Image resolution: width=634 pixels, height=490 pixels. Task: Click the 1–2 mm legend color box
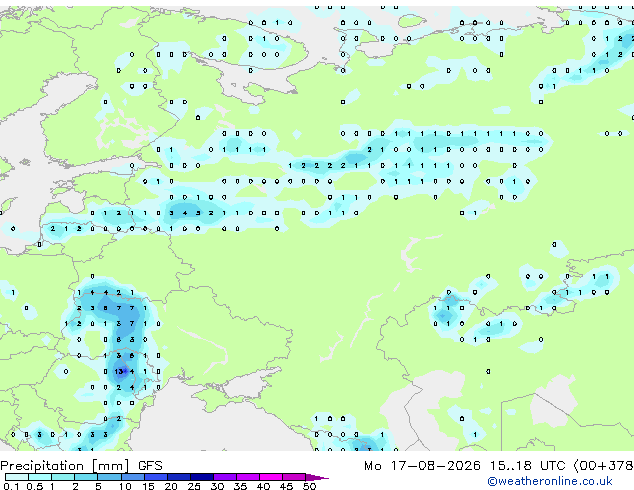pos(63,477)
